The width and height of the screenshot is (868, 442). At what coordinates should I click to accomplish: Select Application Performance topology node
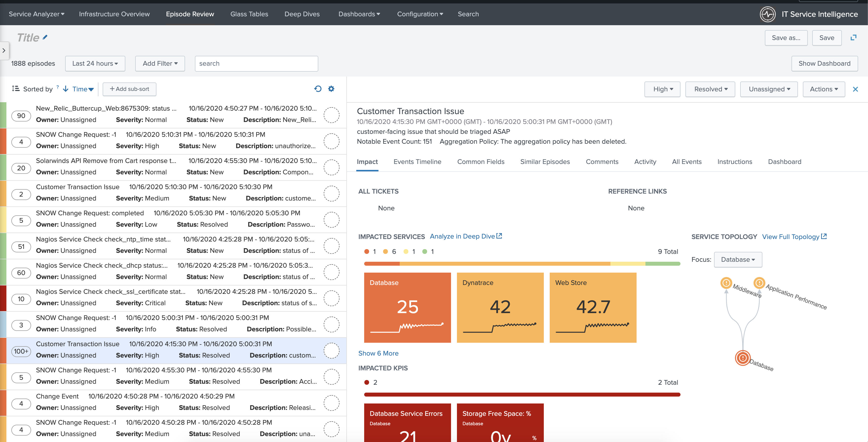[x=759, y=282]
